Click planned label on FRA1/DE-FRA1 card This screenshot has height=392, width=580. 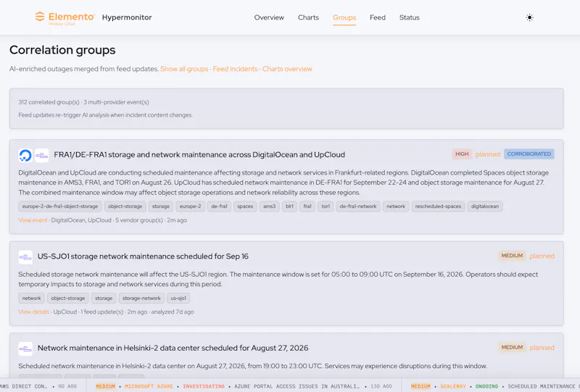(487, 154)
